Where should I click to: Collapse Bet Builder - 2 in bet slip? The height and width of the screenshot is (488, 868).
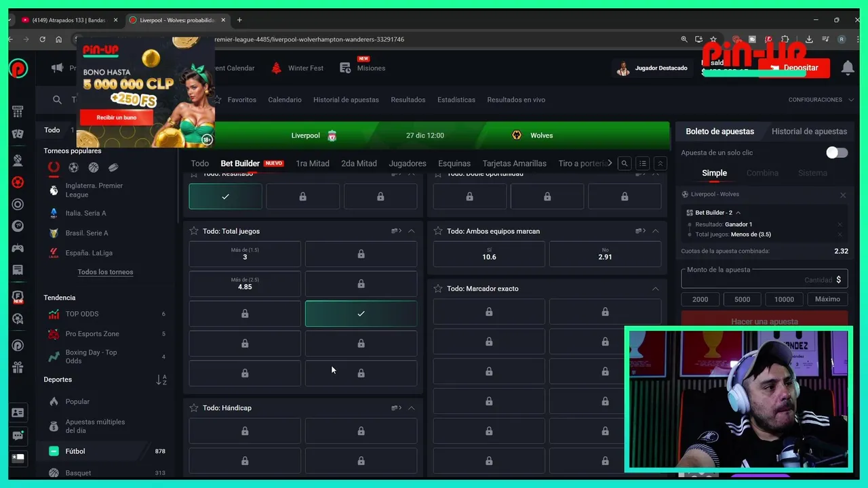(x=738, y=213)
